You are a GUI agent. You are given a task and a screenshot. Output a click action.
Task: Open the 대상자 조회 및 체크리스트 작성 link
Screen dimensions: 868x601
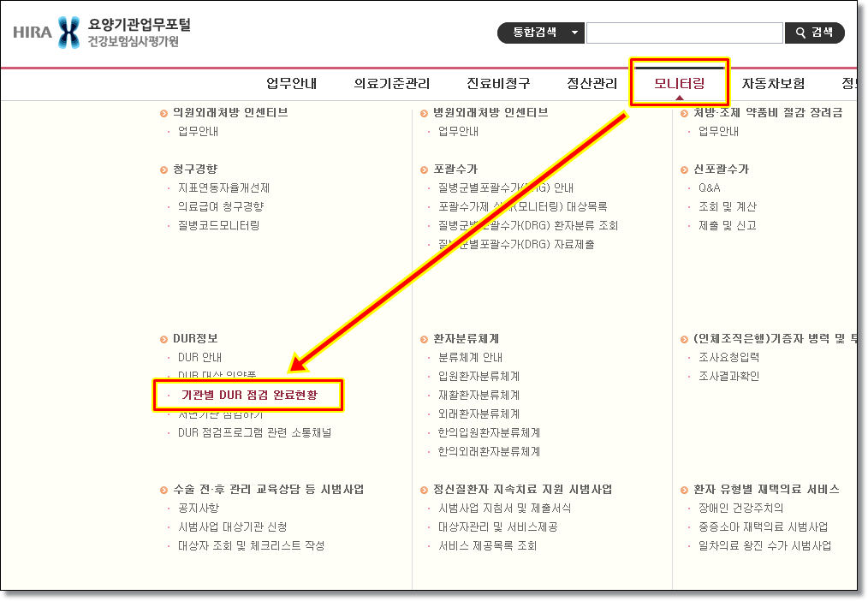(x=251, y=545)
